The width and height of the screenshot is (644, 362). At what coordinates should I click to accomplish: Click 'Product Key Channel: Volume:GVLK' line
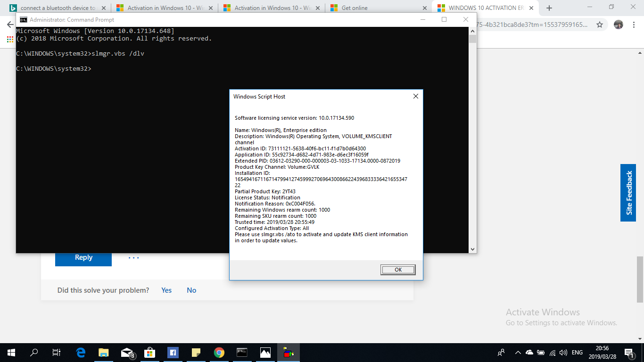pos(277,167)
